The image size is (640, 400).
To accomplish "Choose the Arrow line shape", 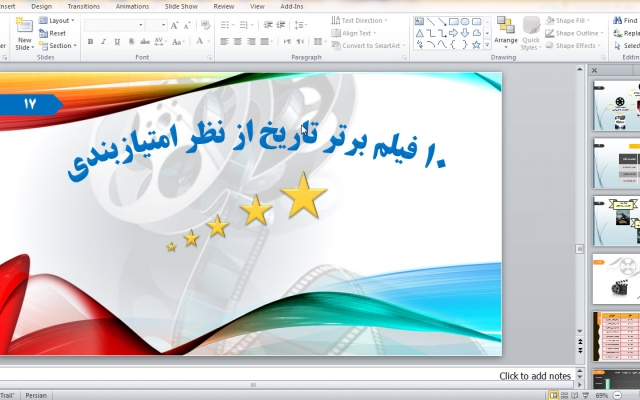I will (442, 22).
